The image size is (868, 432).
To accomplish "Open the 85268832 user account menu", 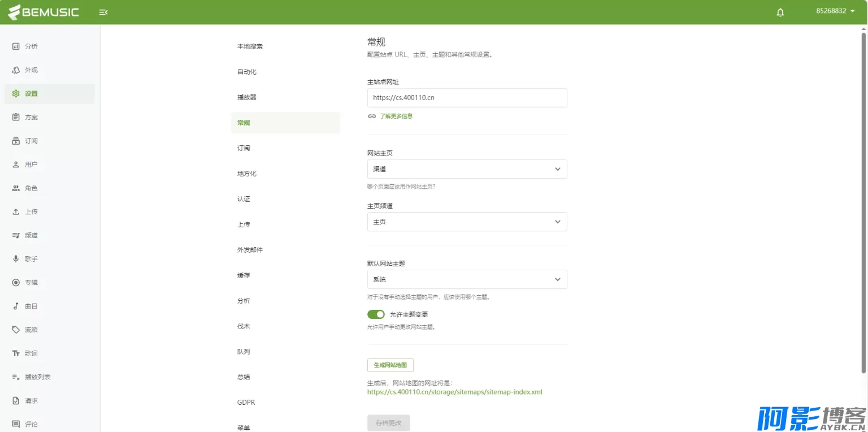I will pyautogui.click(x=835, y=11).
